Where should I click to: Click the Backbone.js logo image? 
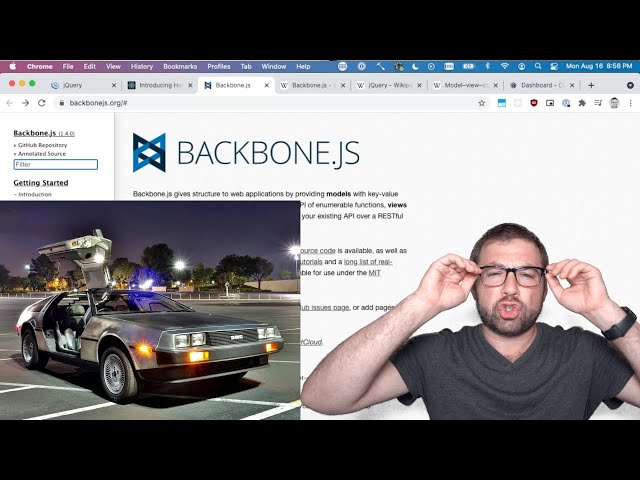246,153
